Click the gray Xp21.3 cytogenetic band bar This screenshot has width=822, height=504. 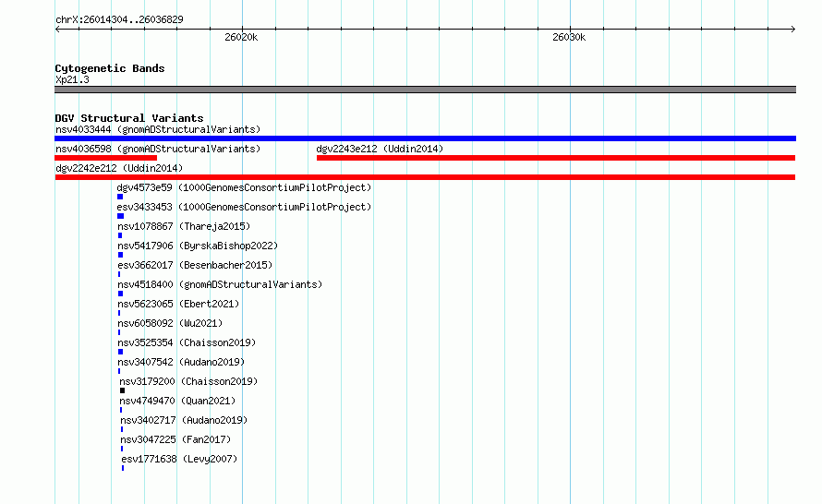pos(425,90)
